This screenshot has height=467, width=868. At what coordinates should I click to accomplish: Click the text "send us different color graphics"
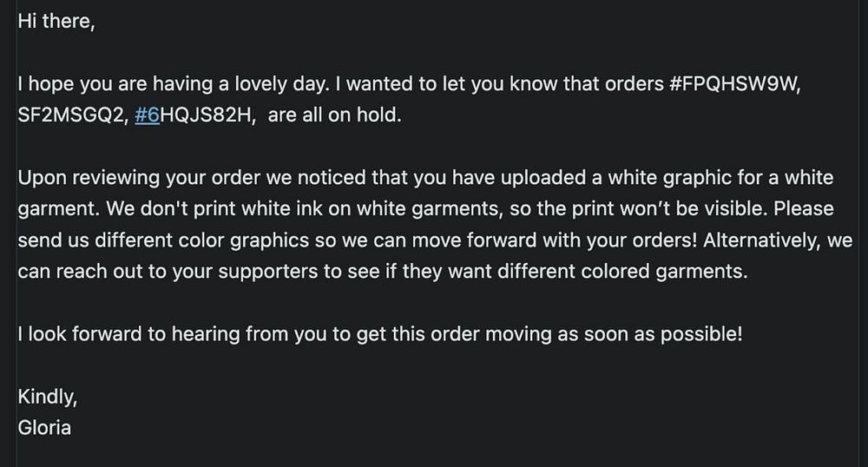[163, 240]
